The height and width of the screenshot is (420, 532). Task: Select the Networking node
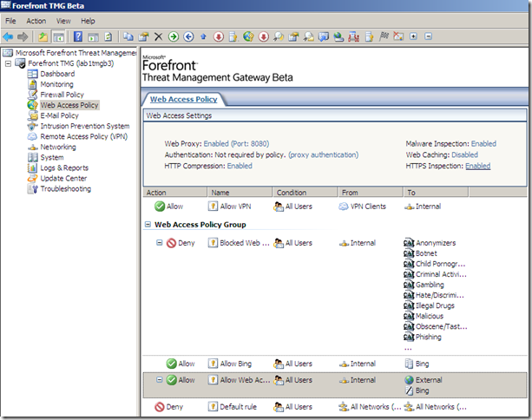58,147
